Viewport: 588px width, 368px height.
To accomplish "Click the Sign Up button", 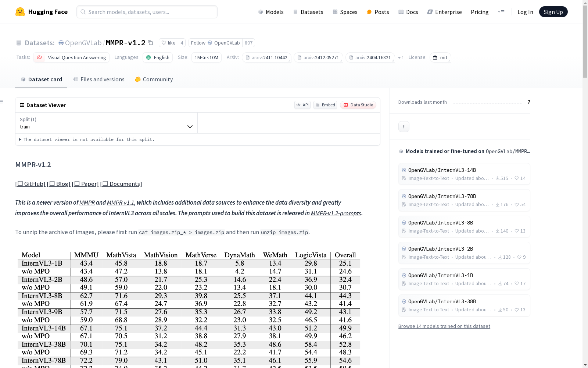I will pos(553,12).
